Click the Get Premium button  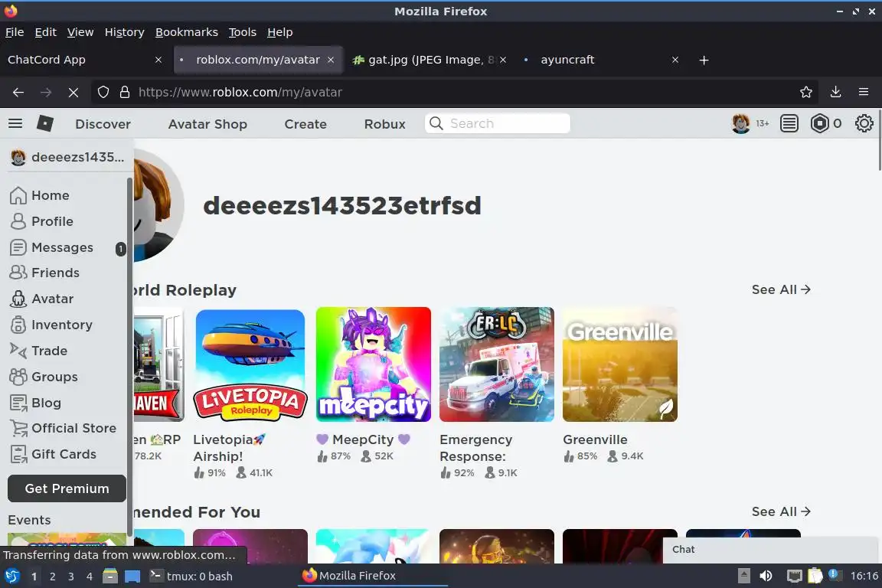click(x=67, y=488)
